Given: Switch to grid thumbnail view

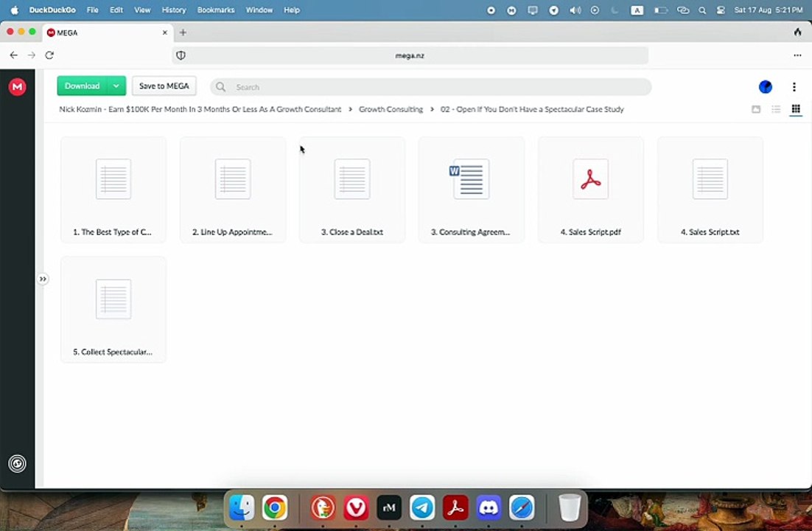Looking at the screenshot, I should (x=796, y=109).
